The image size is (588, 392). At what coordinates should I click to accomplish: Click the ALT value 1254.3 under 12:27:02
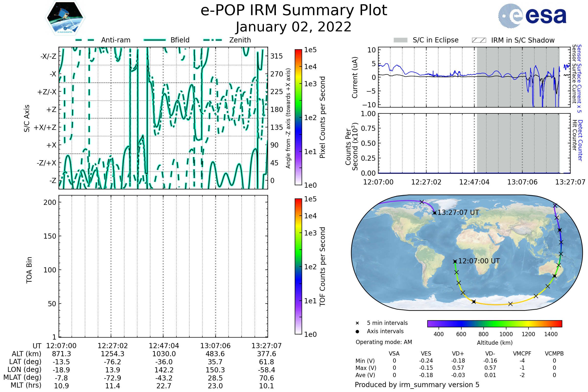(x=112, y=354)
